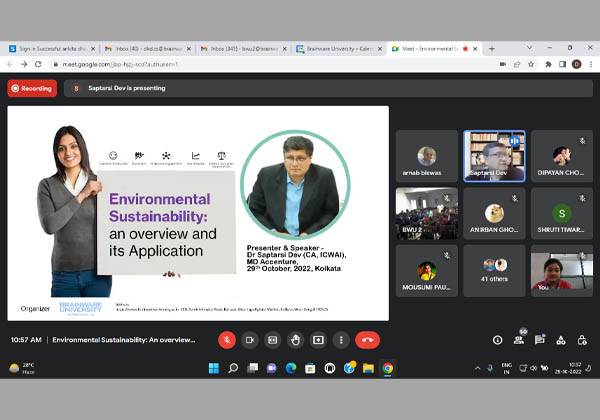The width and height of the screenshot is (600, 420).
Task: Unmute the microphone in Meet
Action: pyautogui.click(x=227, y=340)
